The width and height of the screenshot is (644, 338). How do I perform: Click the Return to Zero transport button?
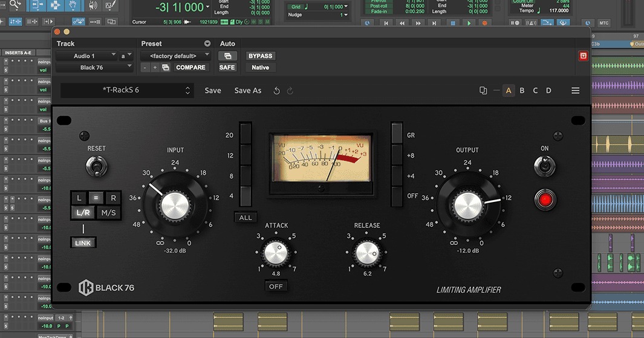pos(386,24)
